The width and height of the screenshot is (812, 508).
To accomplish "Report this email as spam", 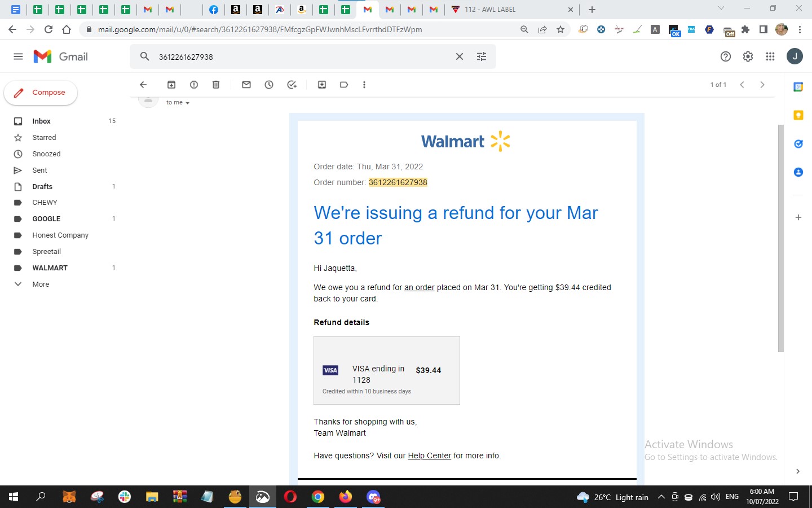I will (x=194, y=85).
